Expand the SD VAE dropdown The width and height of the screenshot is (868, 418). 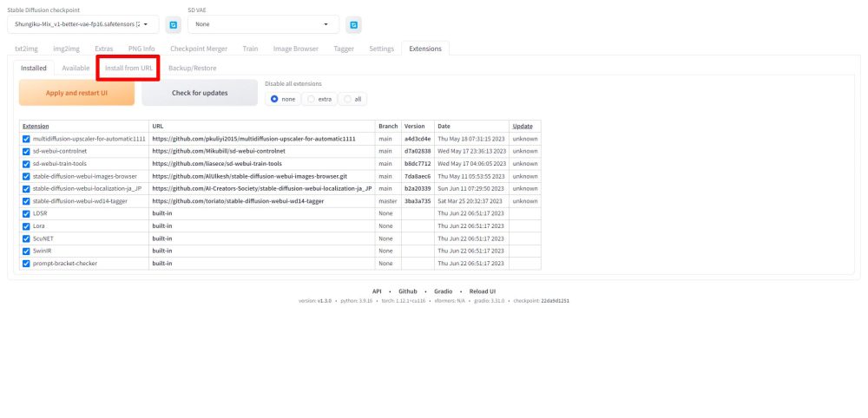coord(263,25)
